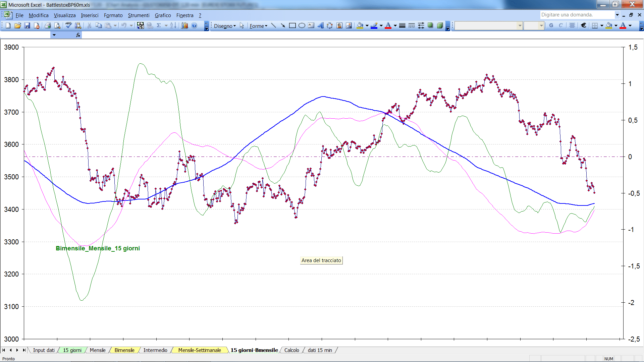Click the Research binoculars icon
The image size is (644, 362).
pos(78,25)
